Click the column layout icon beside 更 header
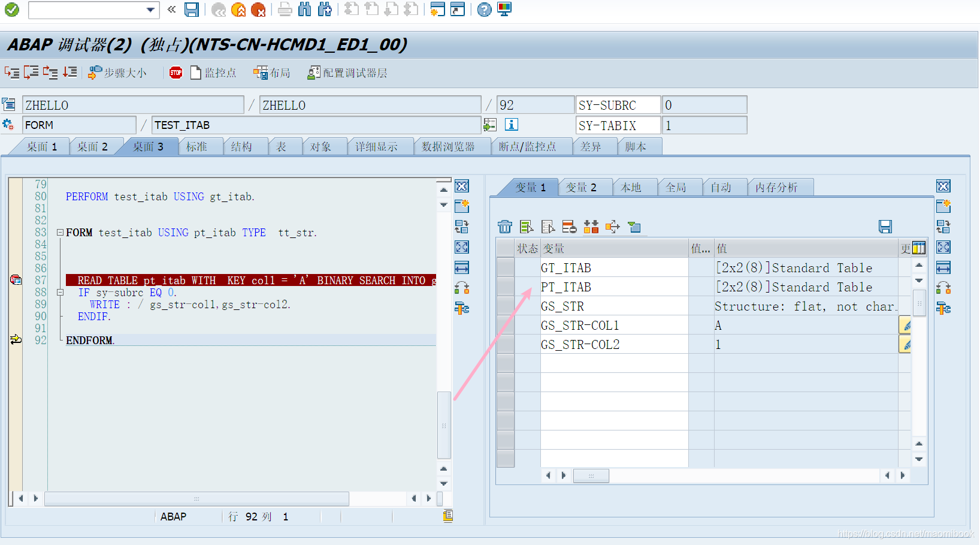The image size is (980, 545). pyautogui.click(x=919, y=248)
